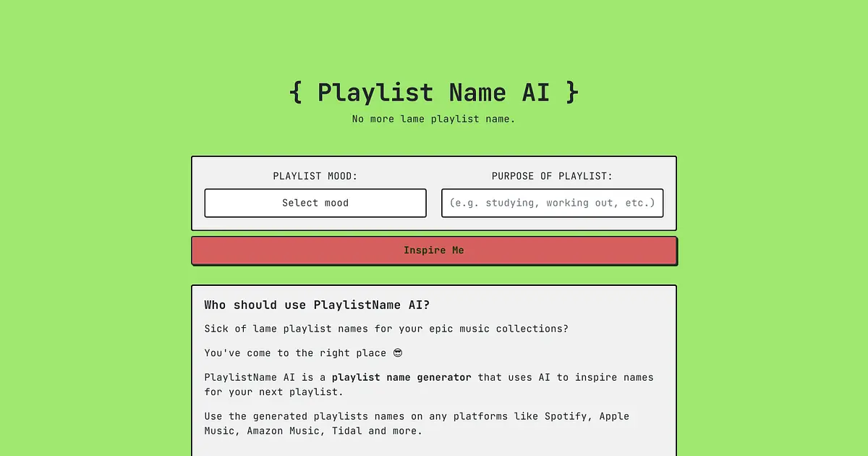
Task: Click the "Who should use PlaylistName AI?" heading
Action: pos(317,305)
